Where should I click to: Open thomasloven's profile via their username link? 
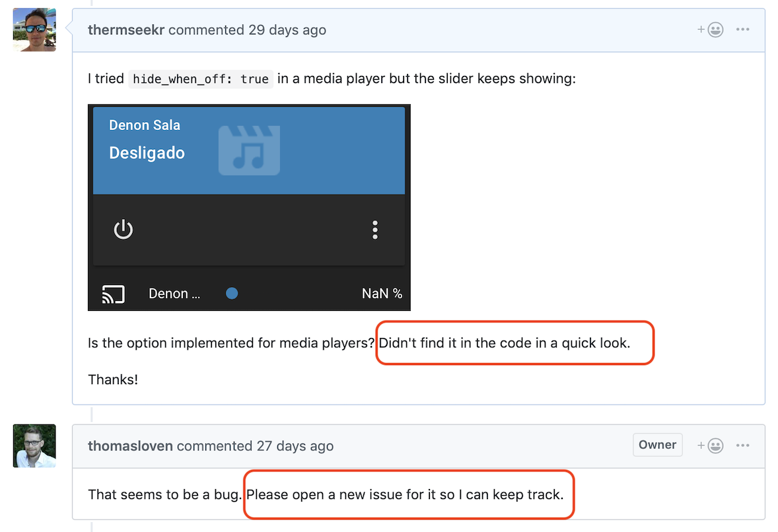[x=131, y=446]
